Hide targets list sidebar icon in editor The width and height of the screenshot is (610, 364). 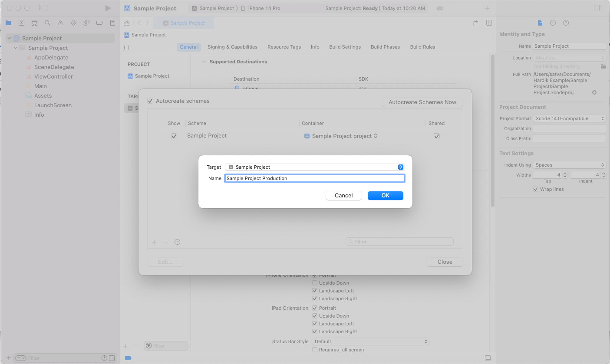tap(126, 47)
